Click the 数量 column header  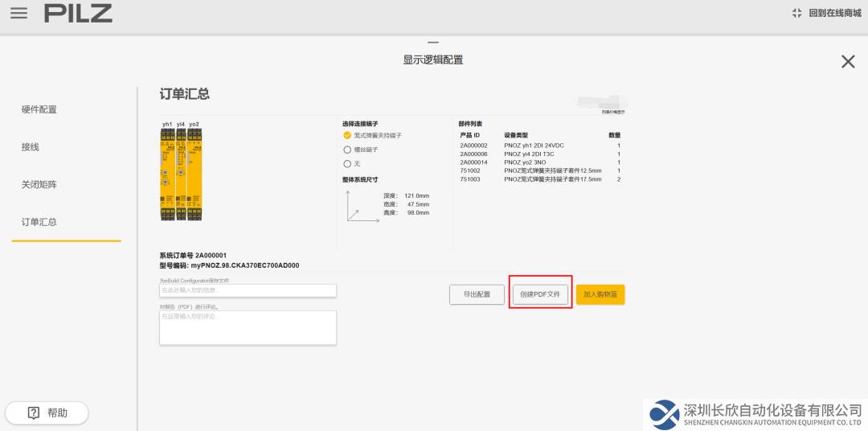pos(615,135)
